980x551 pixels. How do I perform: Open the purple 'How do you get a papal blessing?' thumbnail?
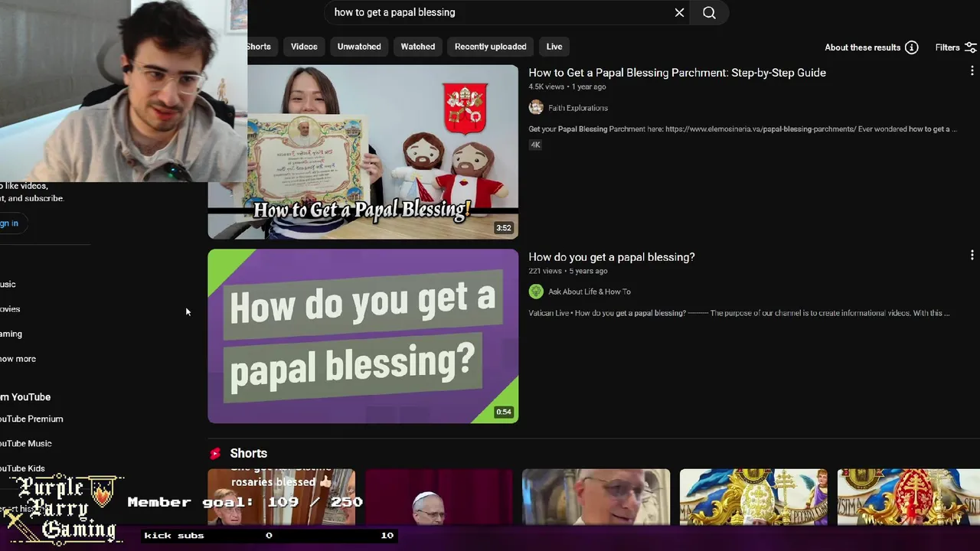pyautogui.click(x=363, y=336)
